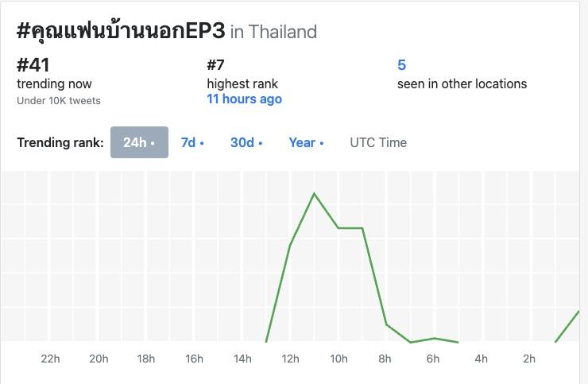Click the 12h label on time axis
The height and width of the screenshot is (384, 588).
[x=290, y=359]
